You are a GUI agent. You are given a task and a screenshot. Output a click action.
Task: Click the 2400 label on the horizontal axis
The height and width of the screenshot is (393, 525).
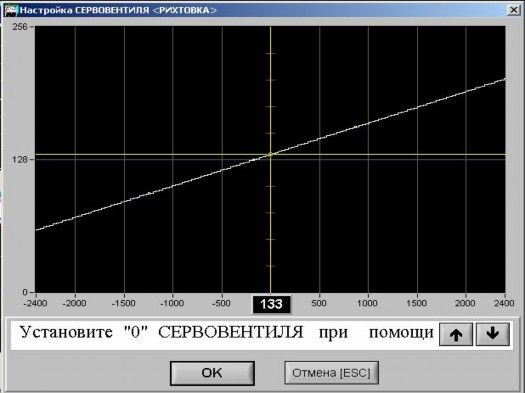(503, 303)
